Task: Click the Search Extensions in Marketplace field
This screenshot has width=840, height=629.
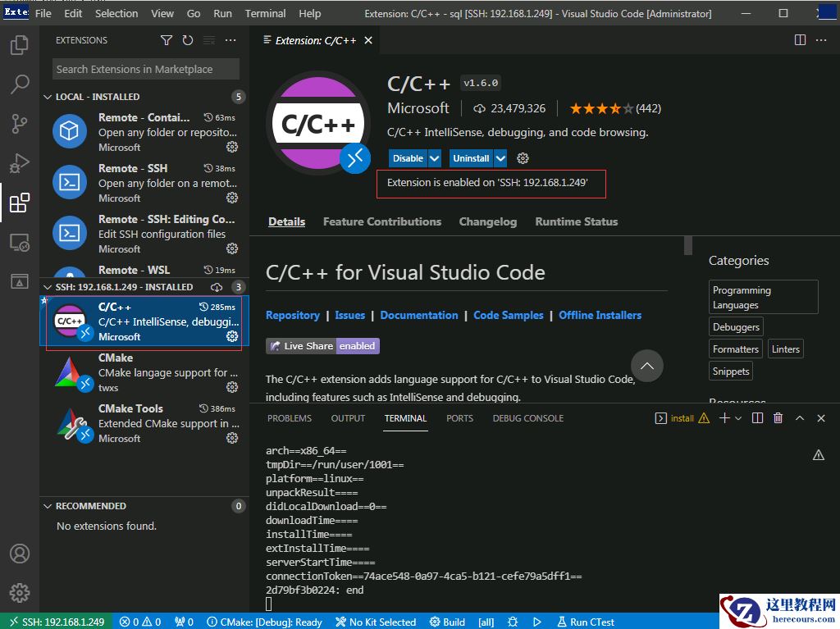Action: pyautogui.click(x=146, y=70)
